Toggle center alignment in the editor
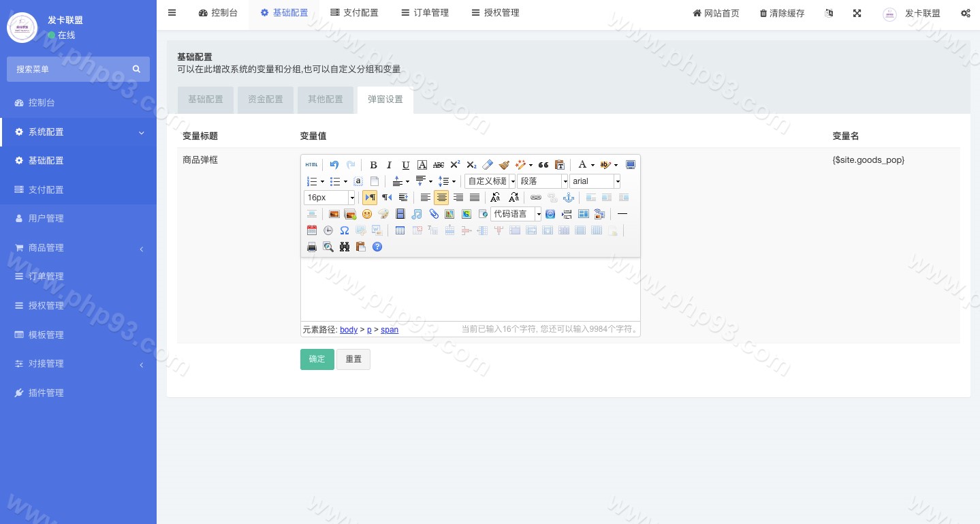The image size is (980, 524). coord(441,198)
